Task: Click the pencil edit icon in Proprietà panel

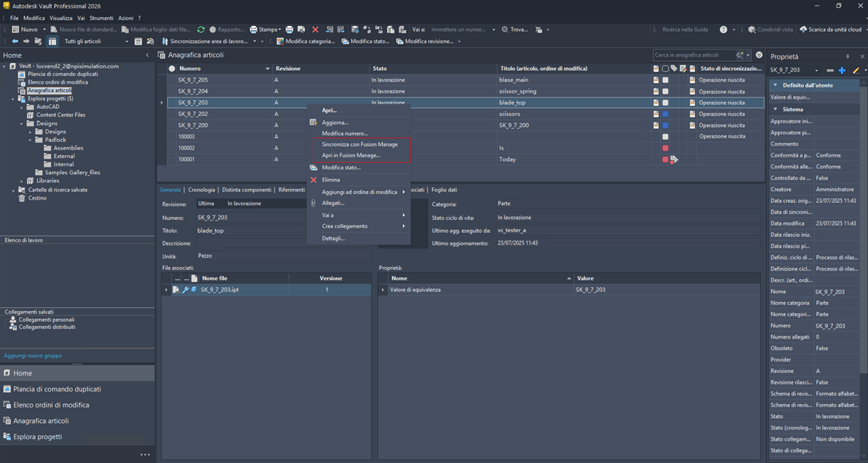Action: tap(855, 70)
